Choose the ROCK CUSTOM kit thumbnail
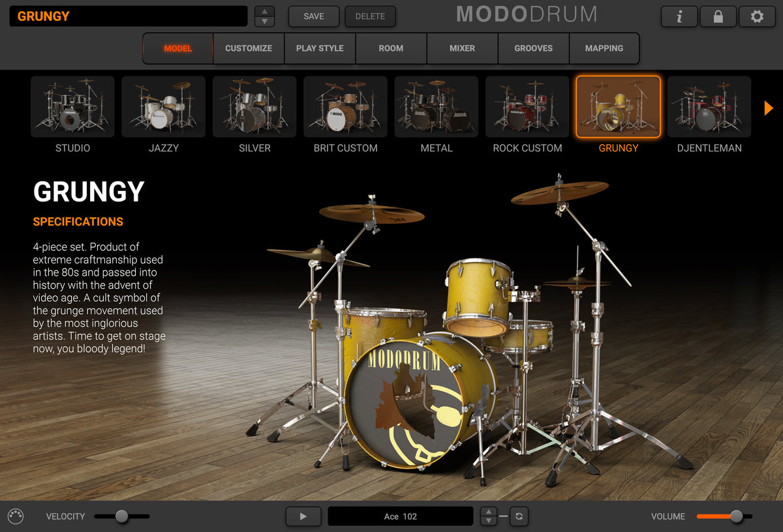Viewport: 783px width, 532px height. tap(527, 106)
